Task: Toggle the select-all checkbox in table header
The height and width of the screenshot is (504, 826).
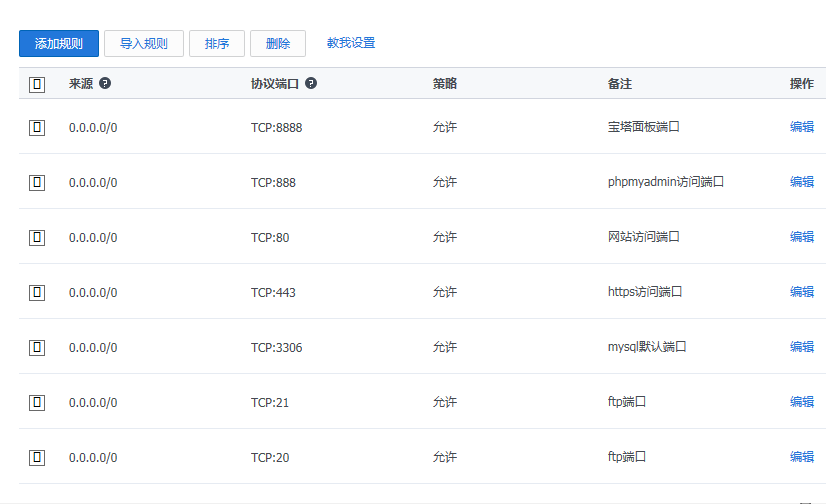Action: 37,84
